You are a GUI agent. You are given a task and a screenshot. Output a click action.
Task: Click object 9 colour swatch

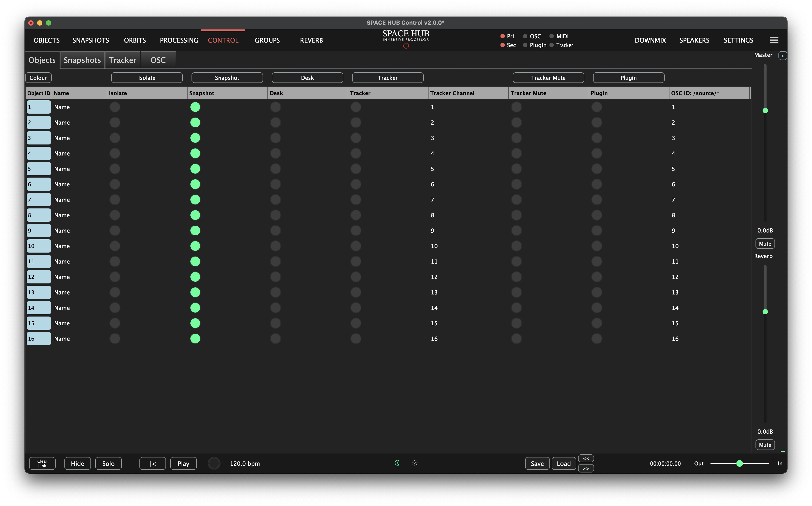click(39, 231)
